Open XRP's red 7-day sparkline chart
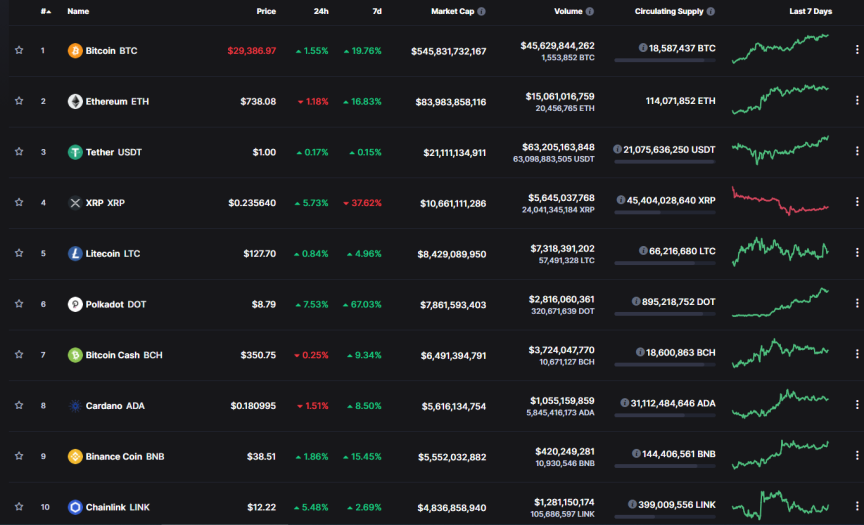This screenshot has width=864, height=525. 780,201
